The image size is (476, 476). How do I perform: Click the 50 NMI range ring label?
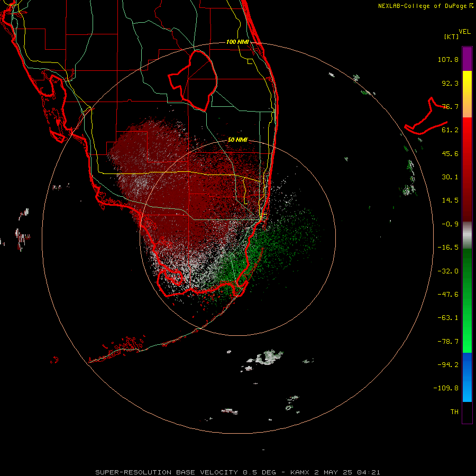point(237,140)
